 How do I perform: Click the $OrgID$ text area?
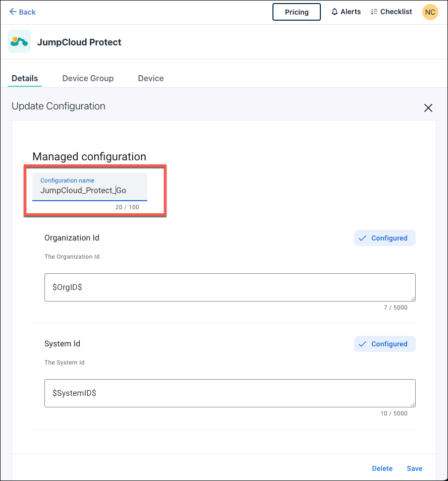click(x=230, y=287)
